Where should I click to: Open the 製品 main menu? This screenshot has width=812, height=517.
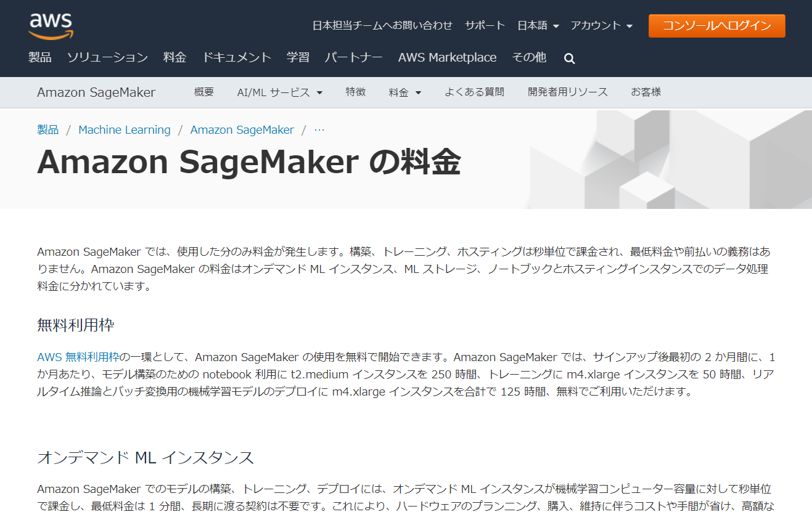[x=40, y=57]
